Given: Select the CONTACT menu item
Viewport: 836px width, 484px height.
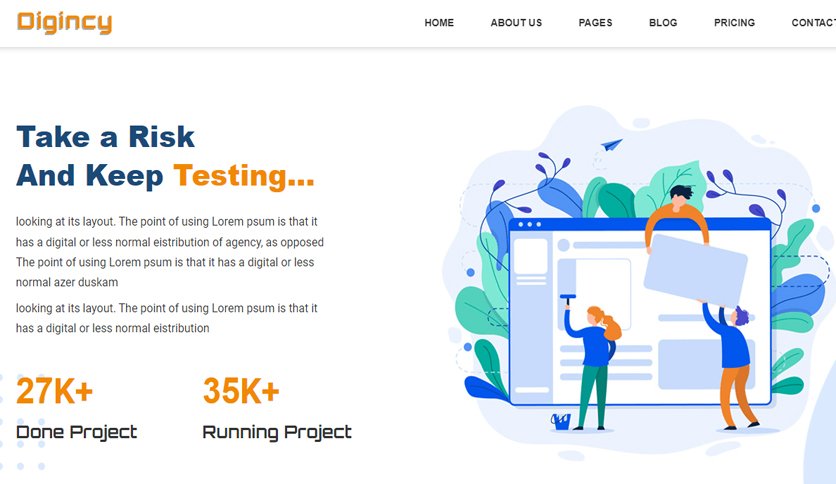Looking at the screenshot, I should [x=814, y=23].
